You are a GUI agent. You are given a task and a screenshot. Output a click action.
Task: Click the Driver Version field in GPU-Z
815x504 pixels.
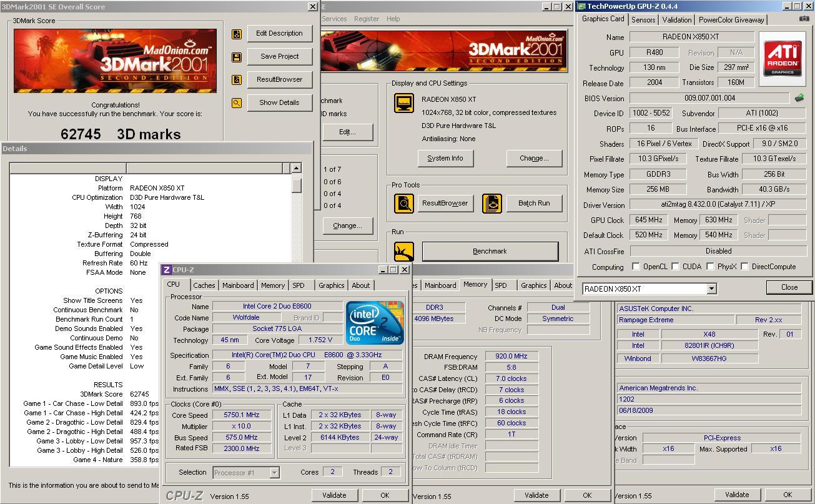[718, 205]
